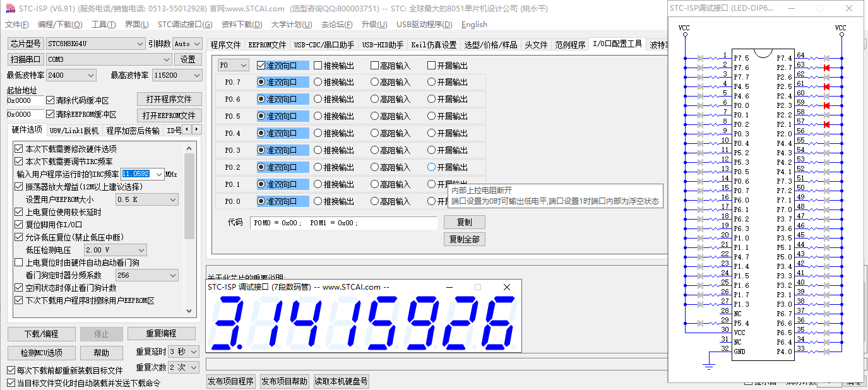Click the gray LED on pin 29 P5.4
This screenshot has width=868, height=390.
point(701,323)
